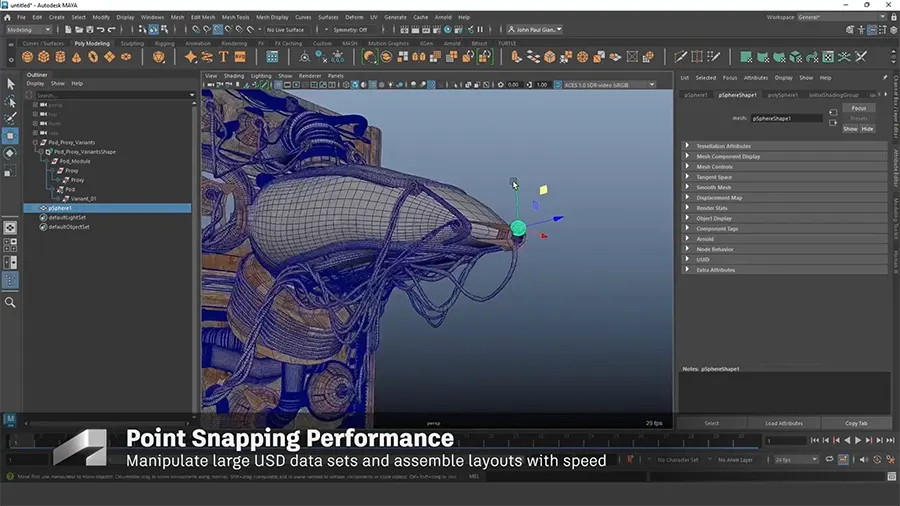Switch to the Rigging shelf tab
900x506 pixels.
164,44
